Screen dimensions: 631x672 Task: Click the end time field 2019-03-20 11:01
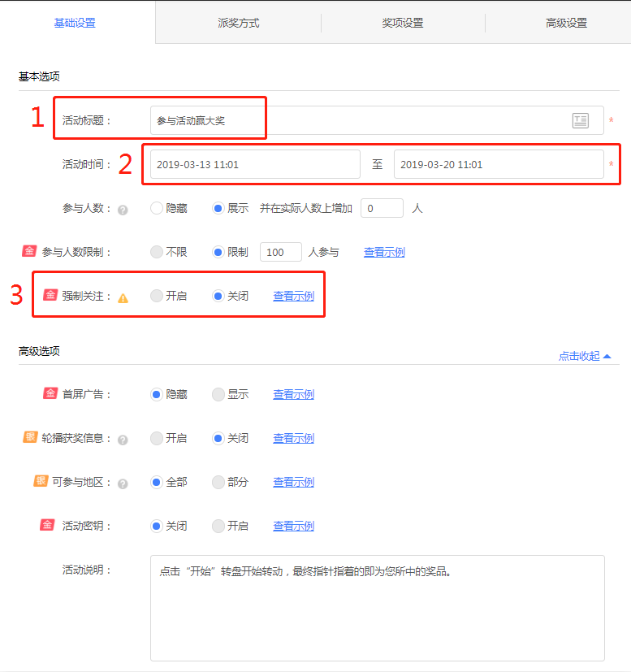(x=499, y=164)
